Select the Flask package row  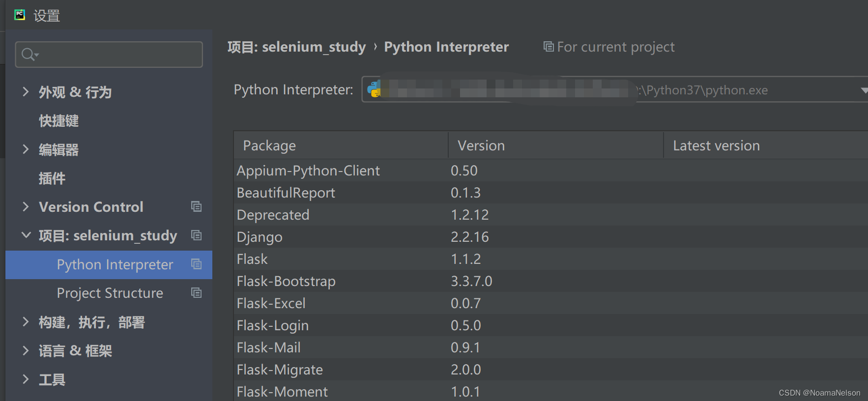point(551,259)
